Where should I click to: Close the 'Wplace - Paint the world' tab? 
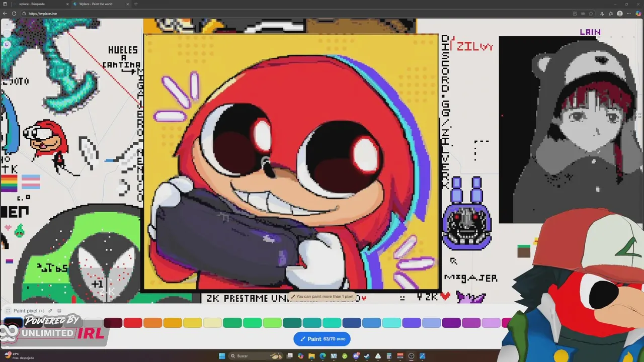click(128, 4)
